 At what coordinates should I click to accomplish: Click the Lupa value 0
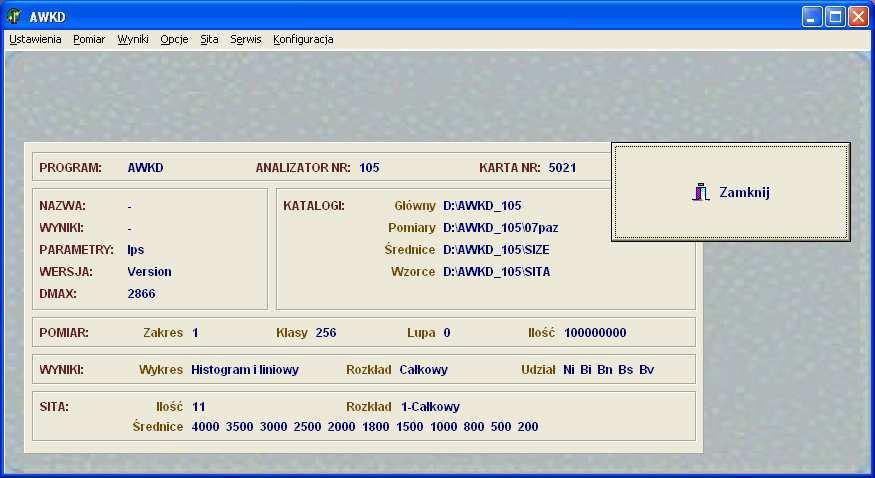[447, 333]
